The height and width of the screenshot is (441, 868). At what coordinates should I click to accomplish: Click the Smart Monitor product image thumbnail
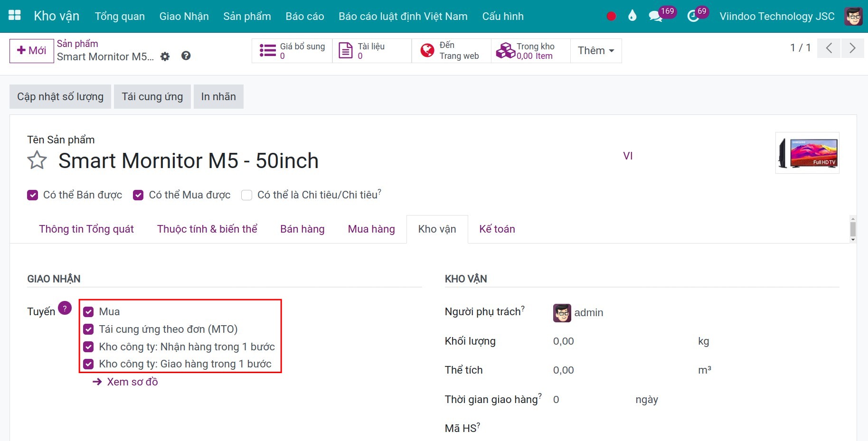coord(807,153)
